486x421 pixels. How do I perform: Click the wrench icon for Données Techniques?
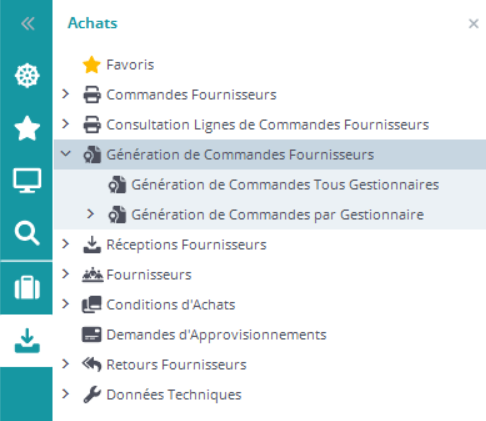pos(92,394)
